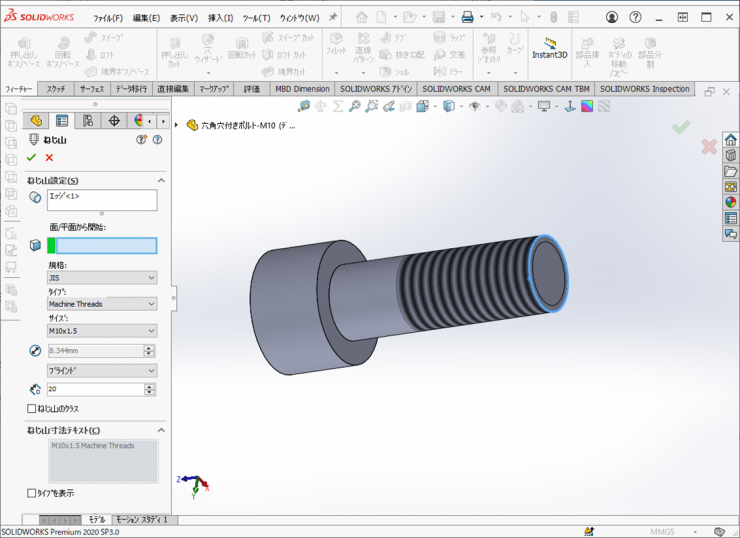
Task: Open the View Settings monitor icon
Action: 544,107
